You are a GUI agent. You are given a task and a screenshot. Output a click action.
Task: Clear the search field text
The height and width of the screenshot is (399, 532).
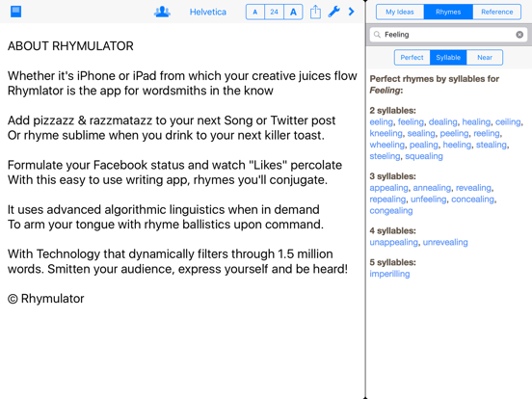pyautogui.click(x=519, y=35)
